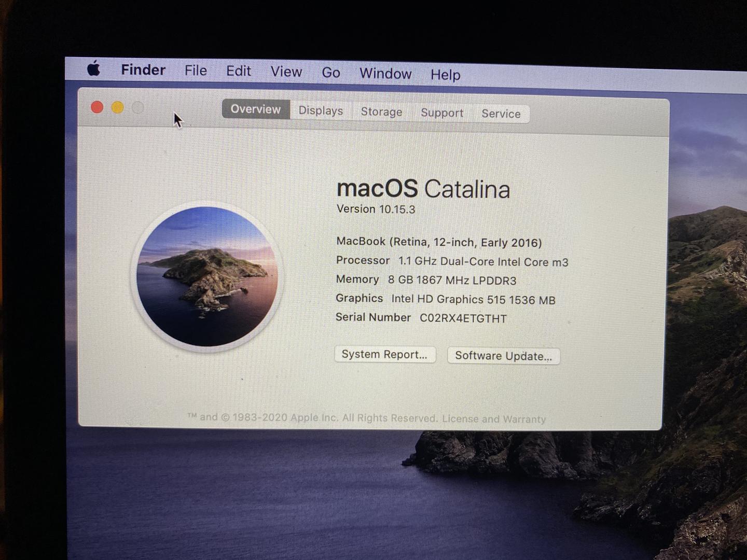This screenshot has height=560, width=747.
Task: Click the Software Update... button
Action: 504,356
